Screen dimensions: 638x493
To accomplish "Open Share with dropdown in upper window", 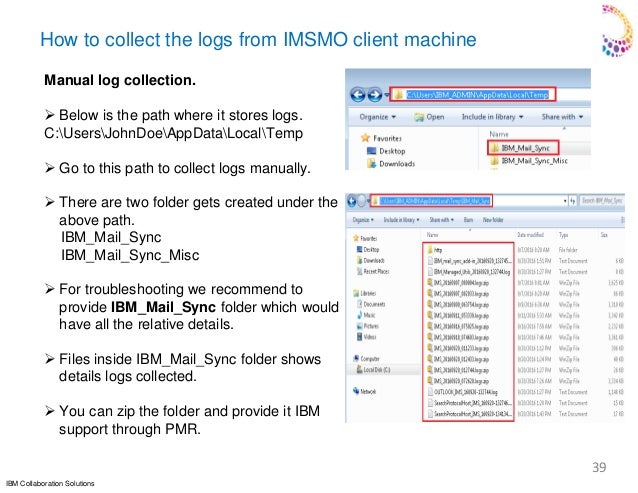I will [x=562, y=117].
